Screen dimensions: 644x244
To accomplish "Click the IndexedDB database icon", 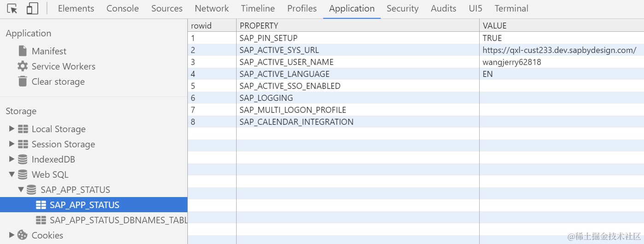I will tap(23, 159).
